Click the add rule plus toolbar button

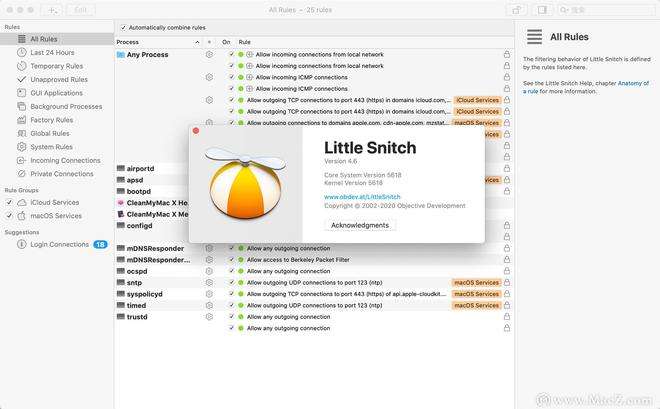(52, 10)
